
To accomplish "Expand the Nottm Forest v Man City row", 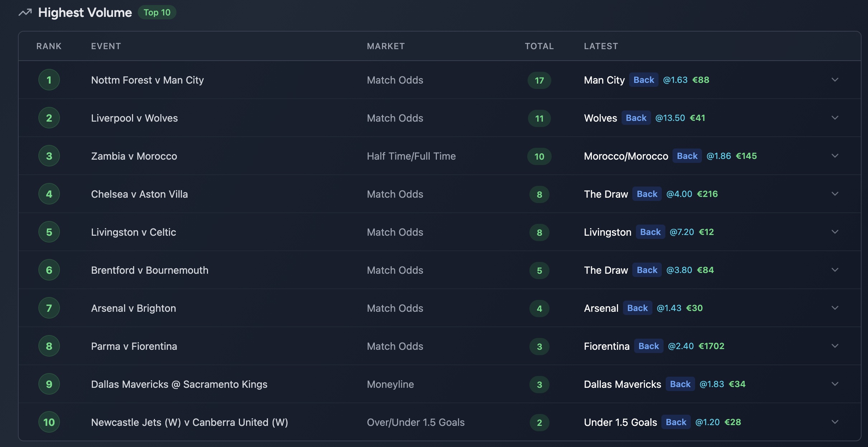I will click(x=835, y=80).
